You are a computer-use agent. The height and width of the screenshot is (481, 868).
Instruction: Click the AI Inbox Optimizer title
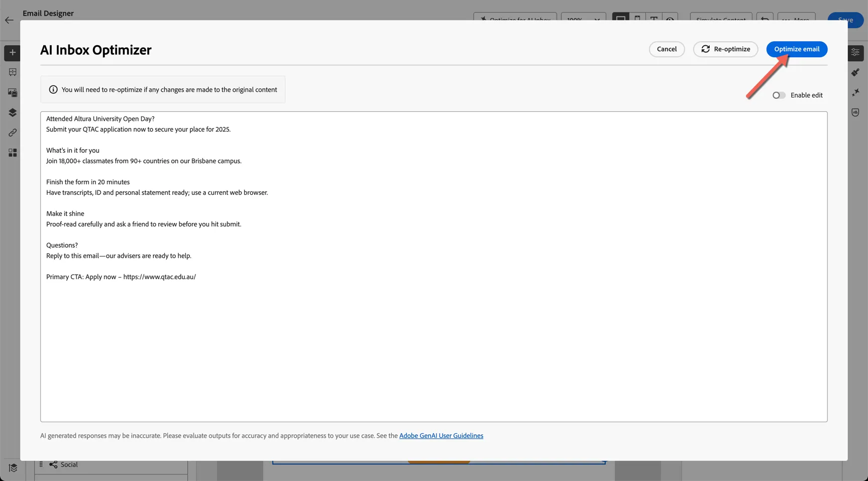coord(96,50)
